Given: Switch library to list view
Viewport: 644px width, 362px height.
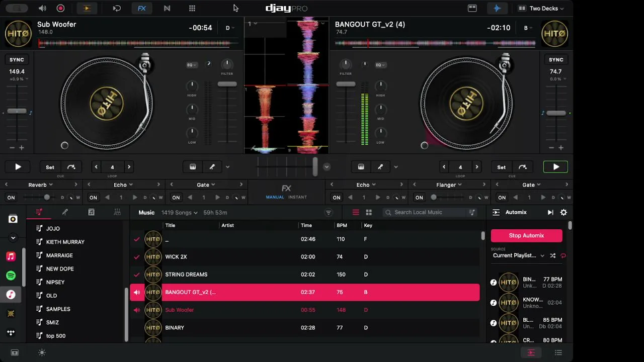Looking at the screenshot, I should (356, 212).
